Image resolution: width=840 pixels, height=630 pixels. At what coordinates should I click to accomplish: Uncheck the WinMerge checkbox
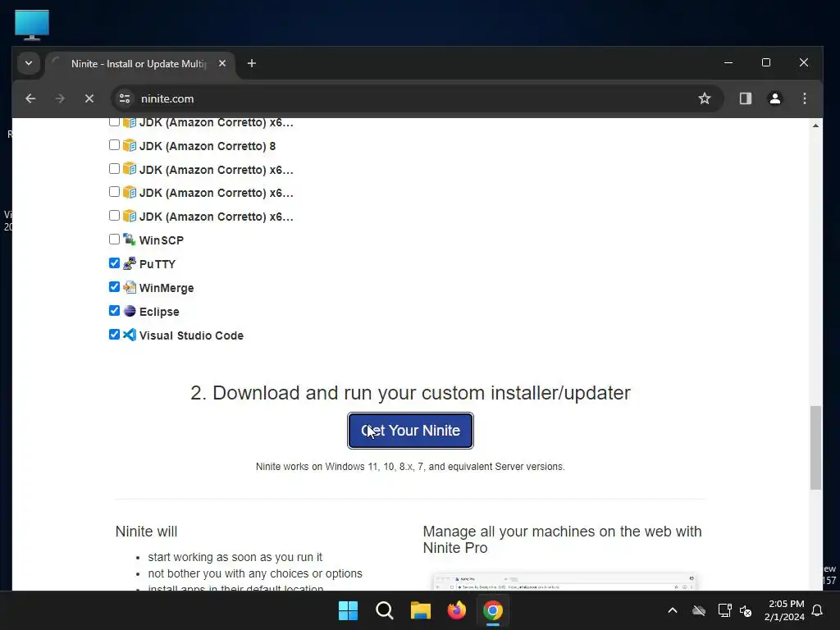(x=114, y=286)
